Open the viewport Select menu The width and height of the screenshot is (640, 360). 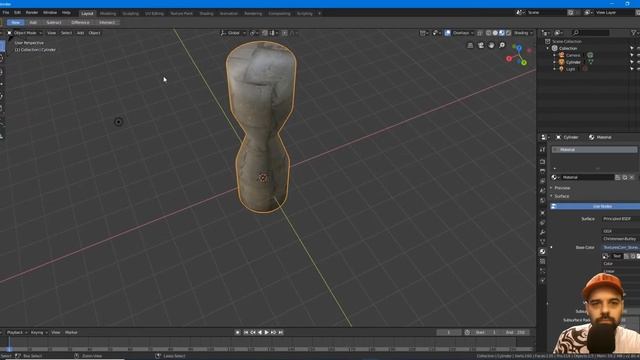tap(66, 33)
